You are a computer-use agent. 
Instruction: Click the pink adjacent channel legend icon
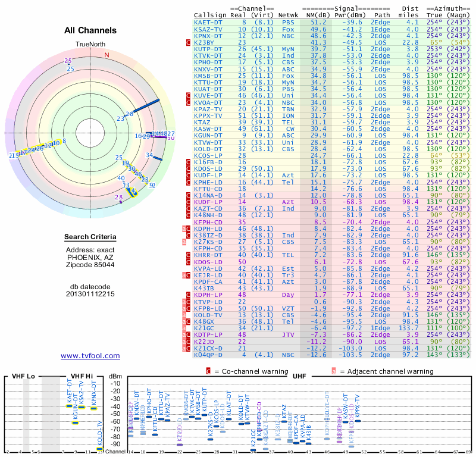tap(334, 371)
